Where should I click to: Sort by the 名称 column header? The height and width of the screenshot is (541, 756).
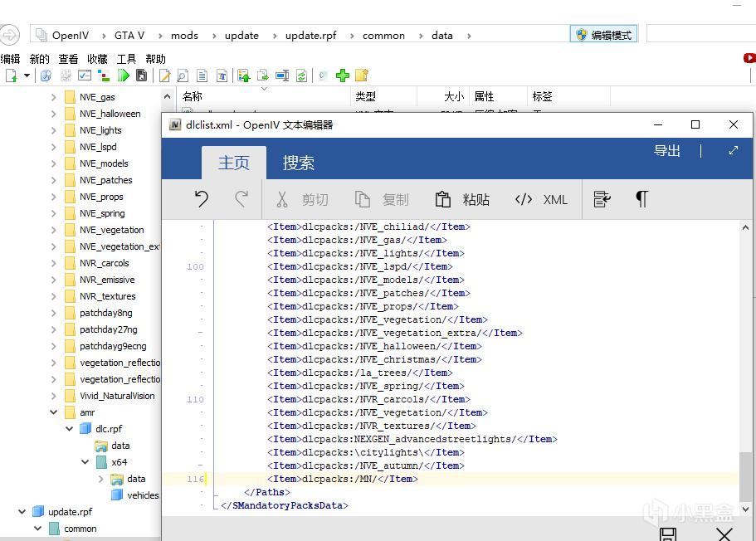pyautogui.click(x=264, y=96)
